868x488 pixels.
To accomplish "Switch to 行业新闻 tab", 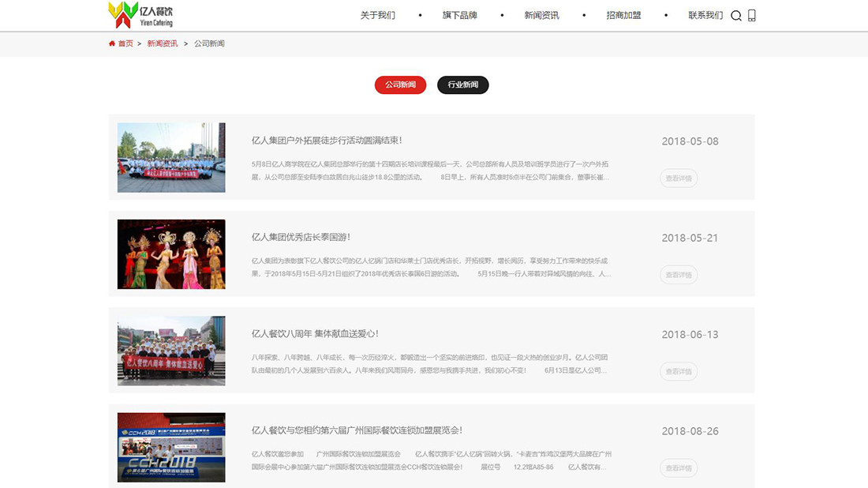I will pyautogui.click(x=462, y=84).
